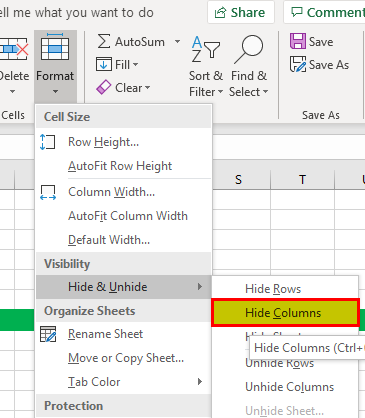Click the Tell me search field
Viewport: 365px width, 418px height.
tap(77, 13)
